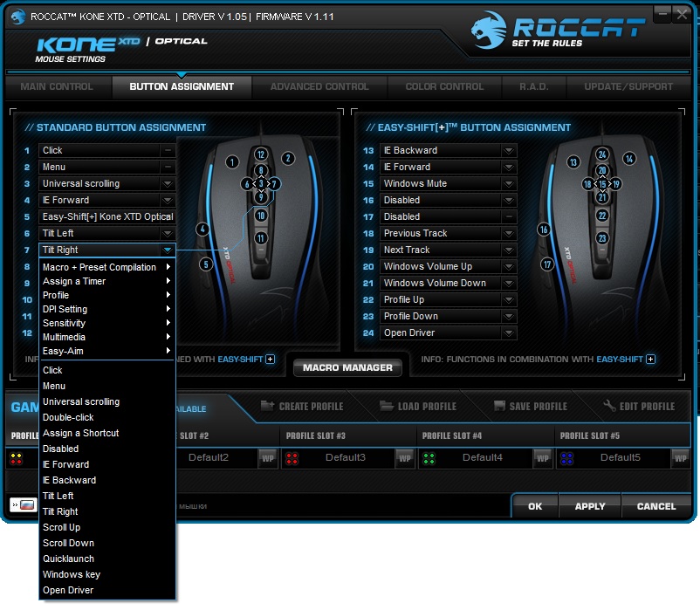Click the Edit Profile button

[x=639, y=406]
